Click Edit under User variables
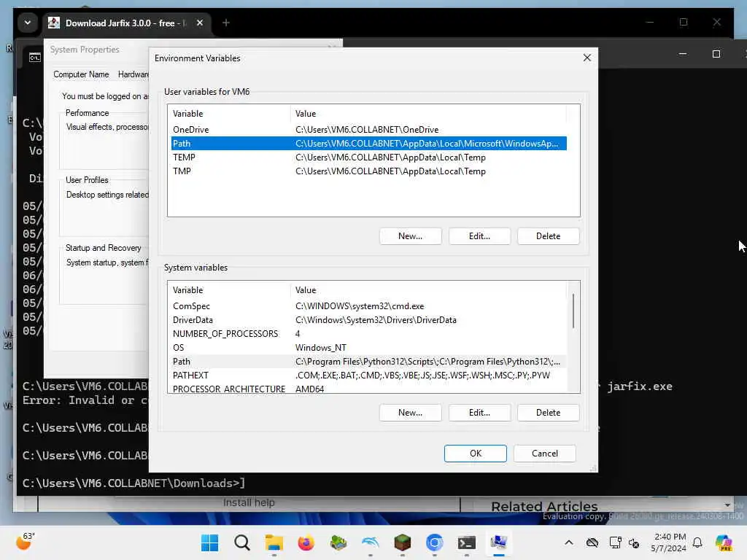747x560 pixels. 479,236
